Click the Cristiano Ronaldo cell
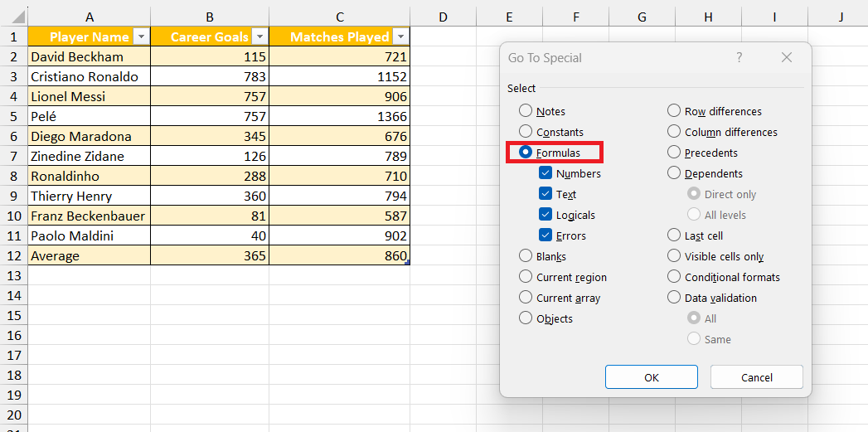This screenshot has width=868, height=432. [x=90, y=76]
